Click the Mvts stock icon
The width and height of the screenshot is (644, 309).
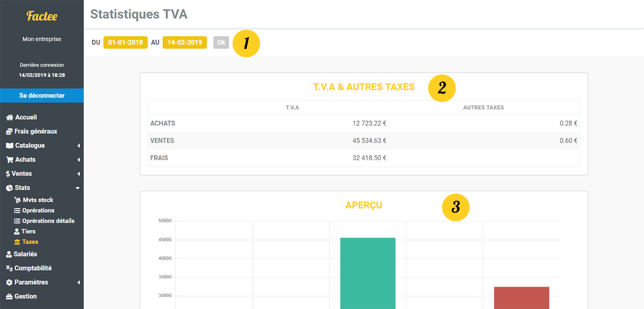(x=18, y=200)
